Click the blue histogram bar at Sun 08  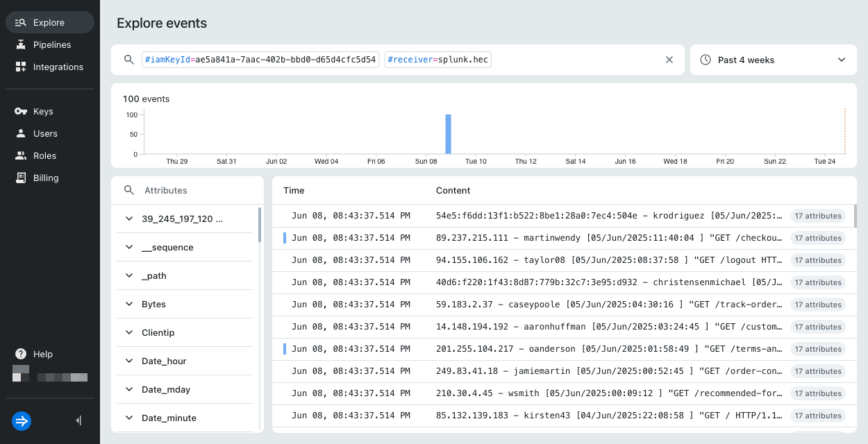click(x=449, y=134)
